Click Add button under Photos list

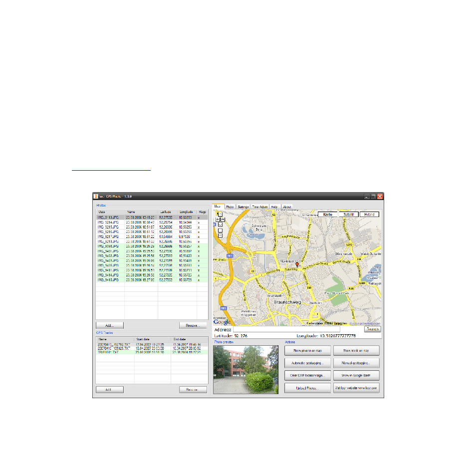tap(110, 325)
